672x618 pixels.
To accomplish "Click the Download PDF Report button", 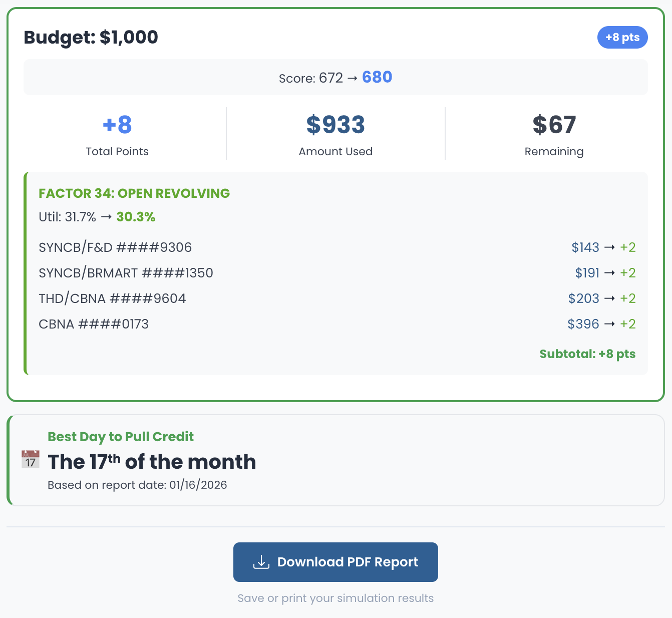I will pyautogui.click(x=335, y=562).
